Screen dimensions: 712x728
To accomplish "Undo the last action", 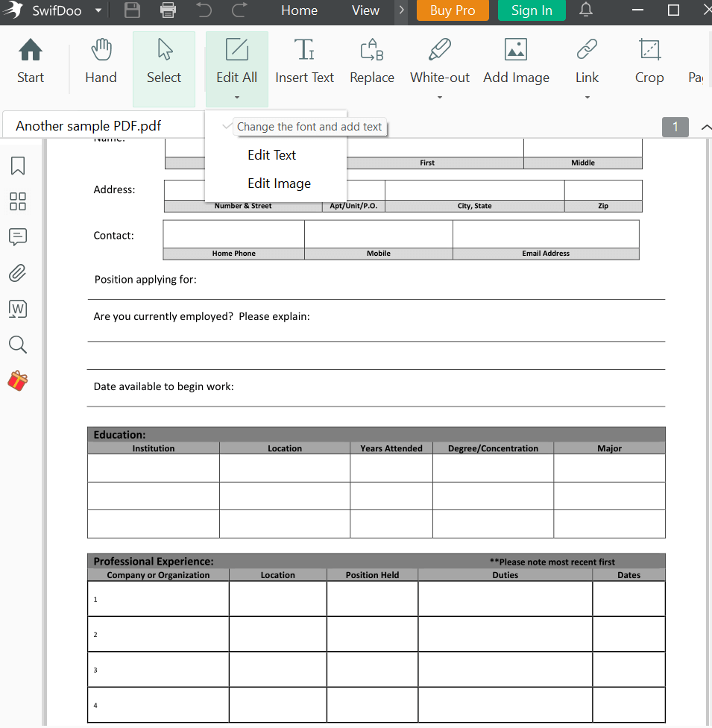I will point(204,10).
